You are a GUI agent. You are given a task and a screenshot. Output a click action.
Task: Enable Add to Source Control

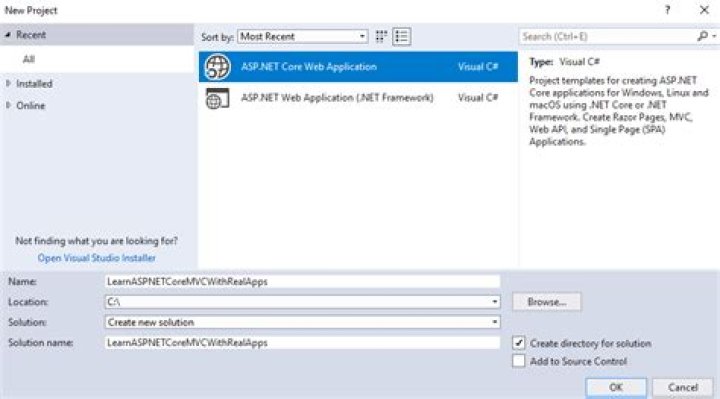pos(519,361)
